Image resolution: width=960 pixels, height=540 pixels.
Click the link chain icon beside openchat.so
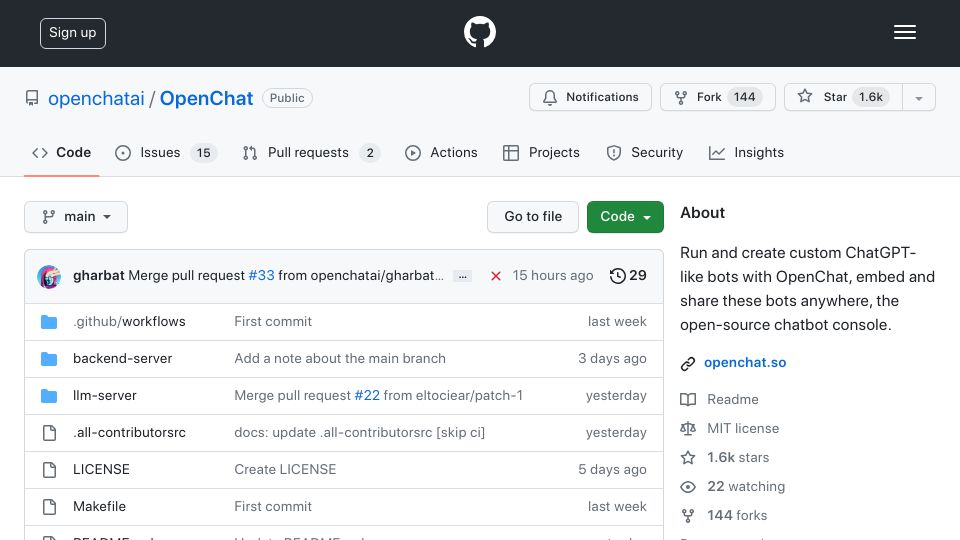688,364
